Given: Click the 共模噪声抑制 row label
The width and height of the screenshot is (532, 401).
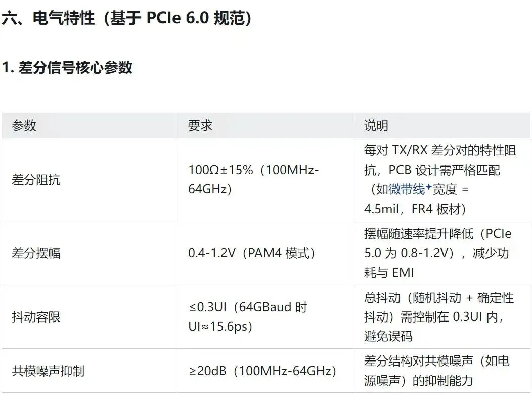Looking at the screenshot, I should 48,371.
